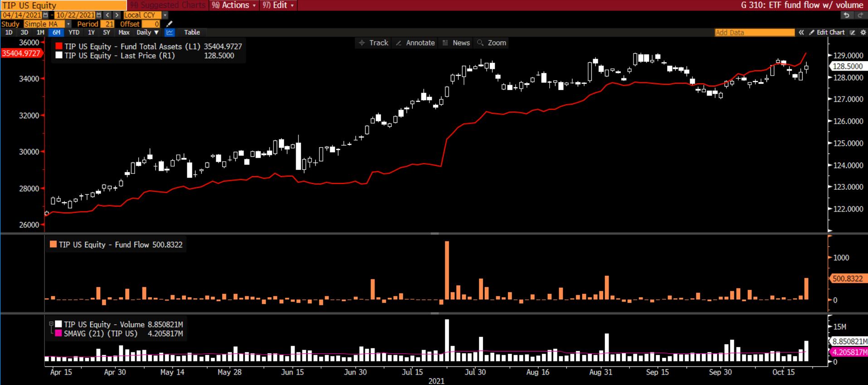Activate the Track crosshair tool
Image resolution: width=868 pixels, height=385 pixels.
coord(374,43)
